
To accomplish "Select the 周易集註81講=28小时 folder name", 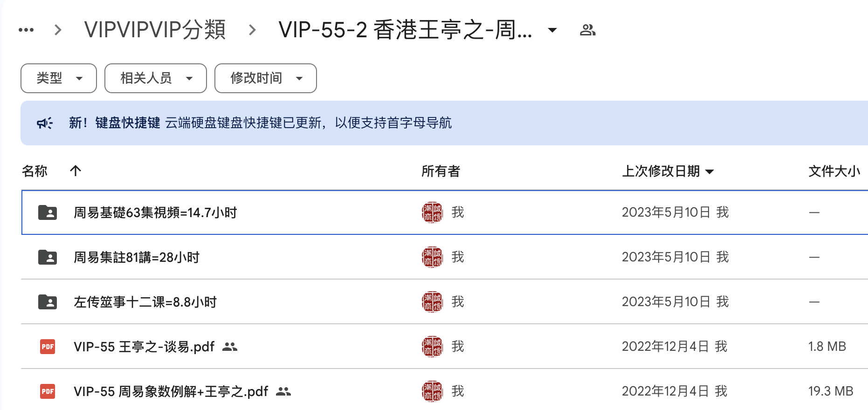I will point(137,257).
